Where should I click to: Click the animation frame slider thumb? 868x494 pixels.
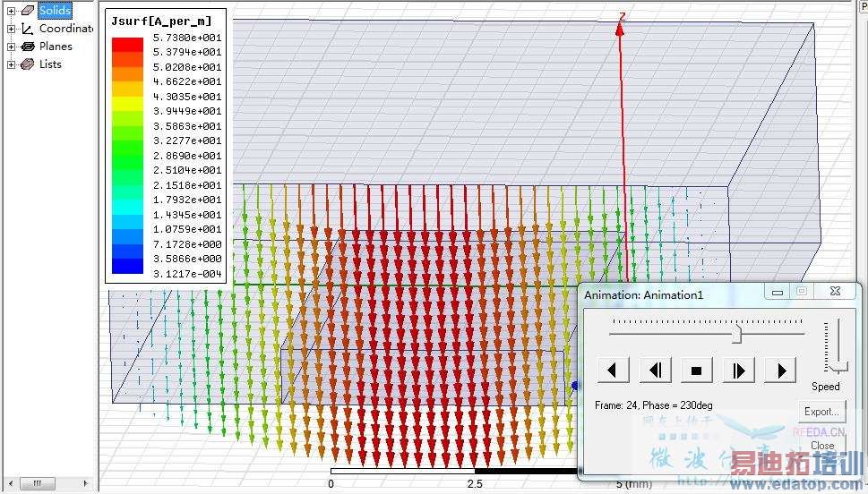click(736, 334)
